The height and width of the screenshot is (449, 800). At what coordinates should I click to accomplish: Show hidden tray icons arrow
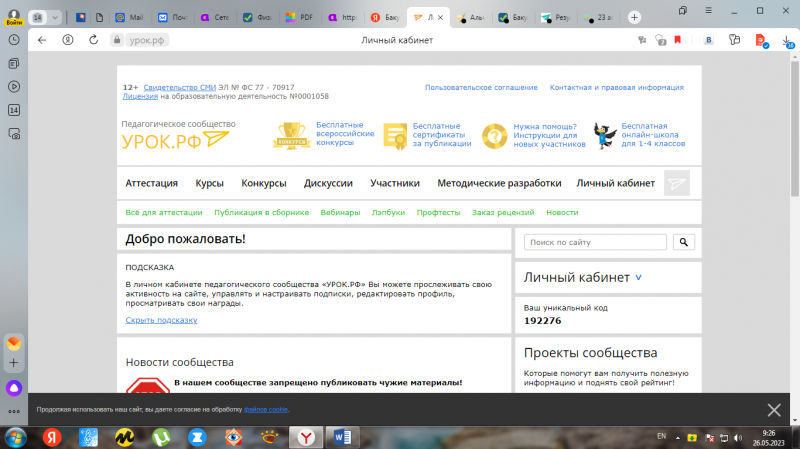[x=678, y=438]
